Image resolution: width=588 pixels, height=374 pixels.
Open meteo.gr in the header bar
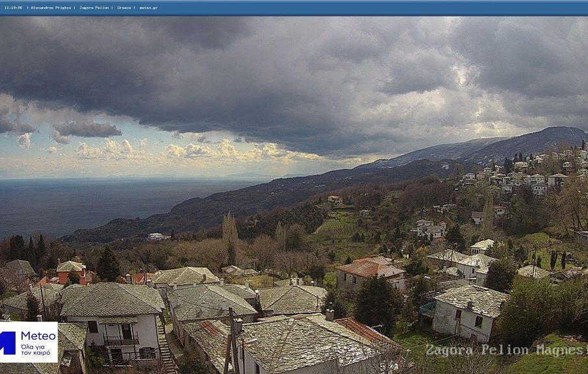tap(148, 8)
